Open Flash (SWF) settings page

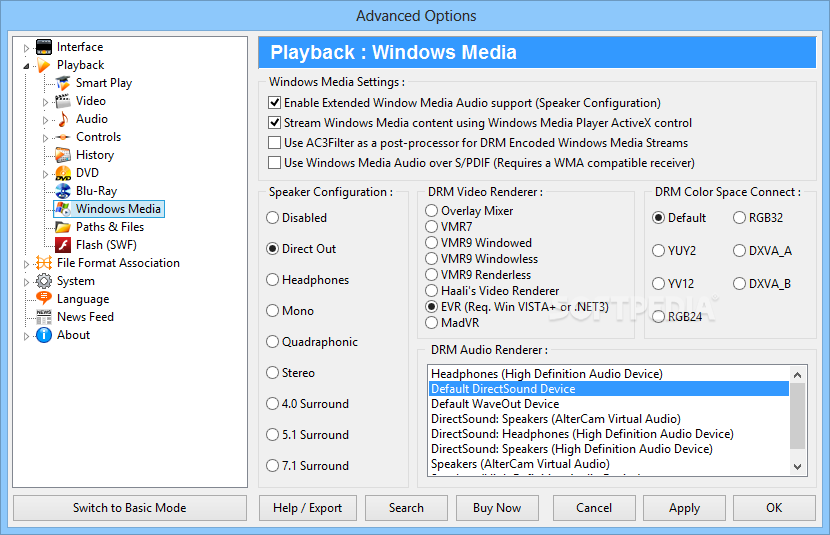pyautogui.click(x=106, y=245)
